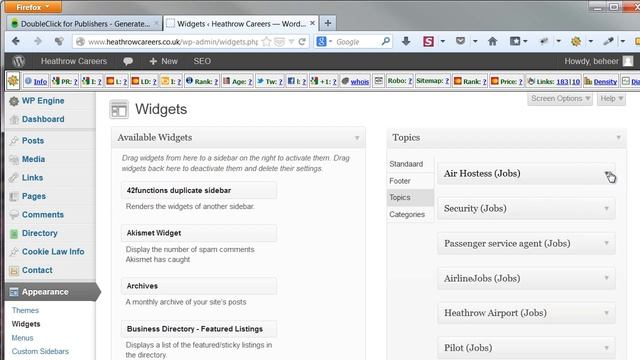Viewport: 640px width, 360px height.
Task: Open a new browser tab
Action: [x=328, y=23]
